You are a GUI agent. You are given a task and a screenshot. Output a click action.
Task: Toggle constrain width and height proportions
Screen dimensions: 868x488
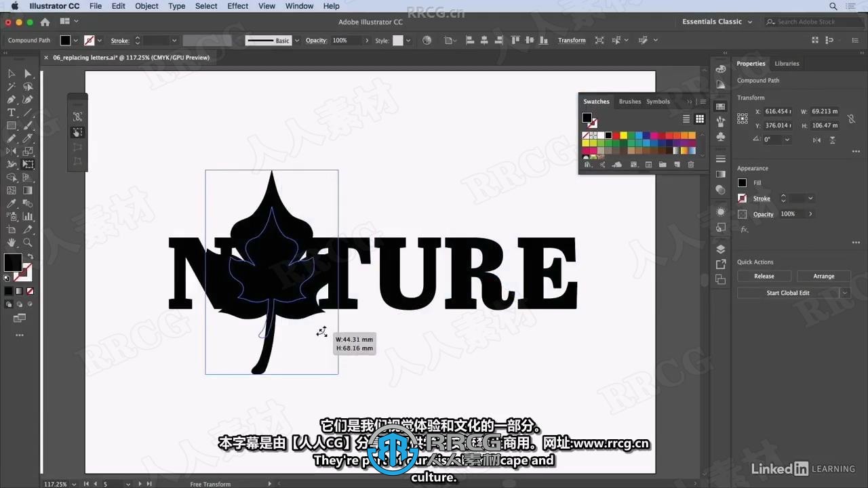click(852, 119)
